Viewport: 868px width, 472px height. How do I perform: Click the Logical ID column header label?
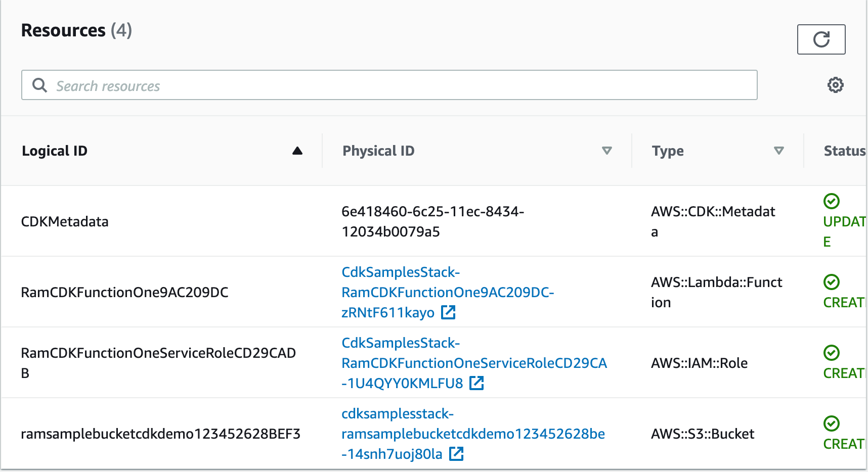(55, 151)
